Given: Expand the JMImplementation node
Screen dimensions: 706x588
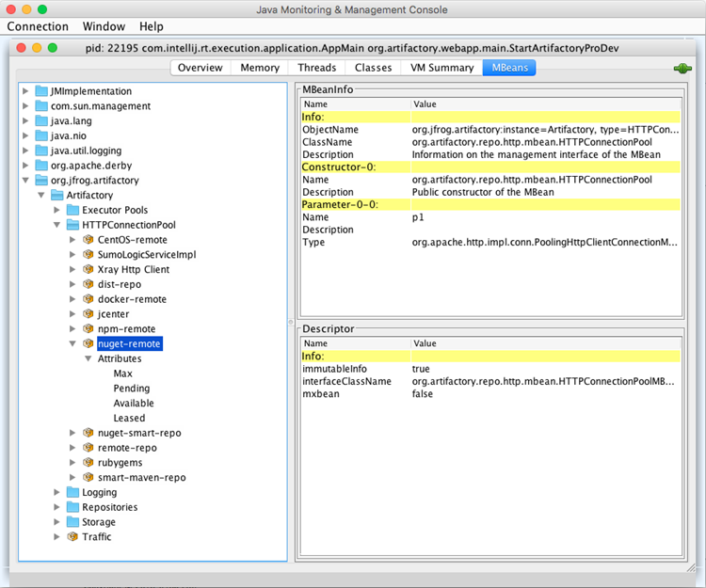Looking at the screenshot, I should [x=25, y=91].
